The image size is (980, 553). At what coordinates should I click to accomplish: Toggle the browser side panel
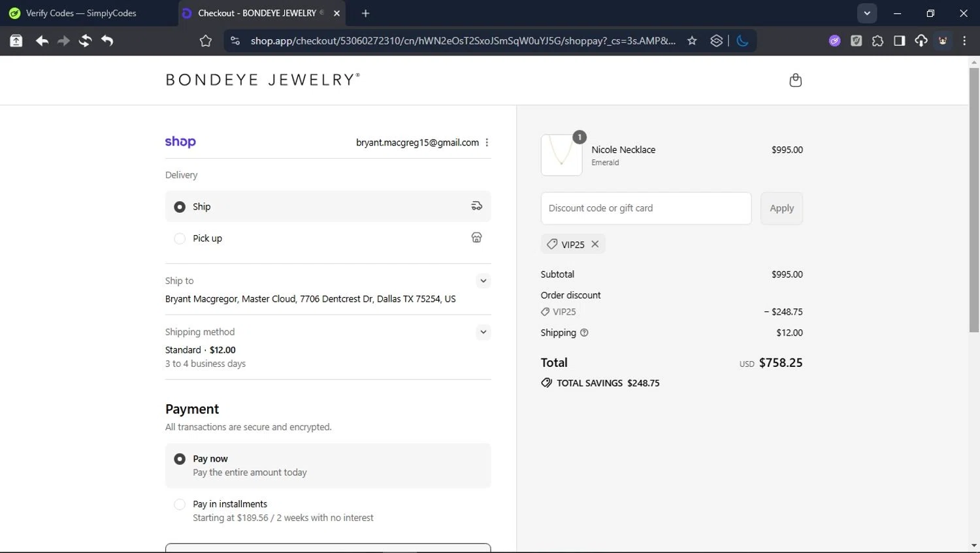(899, 41)
